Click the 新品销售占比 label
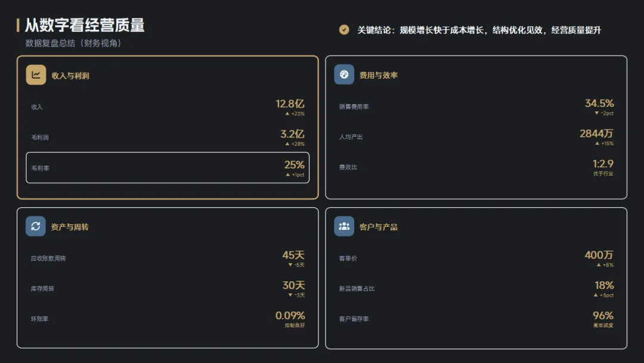This screenshot has width=644, height=363. coord(357,288)
